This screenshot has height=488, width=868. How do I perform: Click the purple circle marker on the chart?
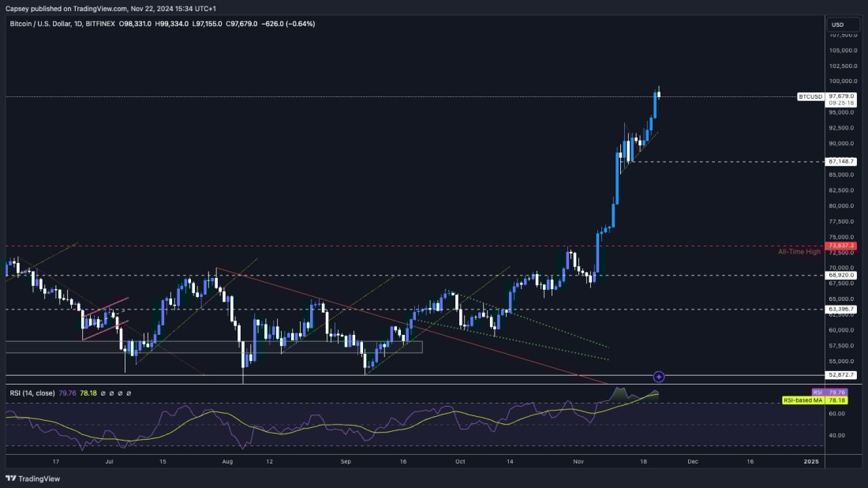tap(657, 376)
